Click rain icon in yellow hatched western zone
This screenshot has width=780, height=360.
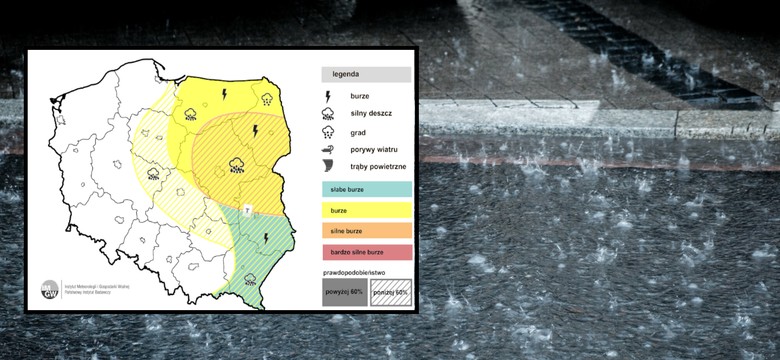153,174
